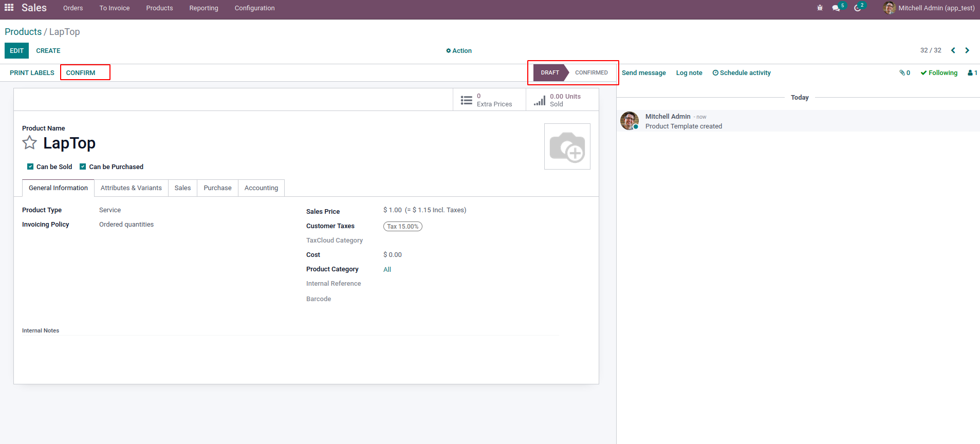The height and width of the screenshot is (444, 980).
Task: Switch to the Purchase tab
Action: tap(217, 188)
